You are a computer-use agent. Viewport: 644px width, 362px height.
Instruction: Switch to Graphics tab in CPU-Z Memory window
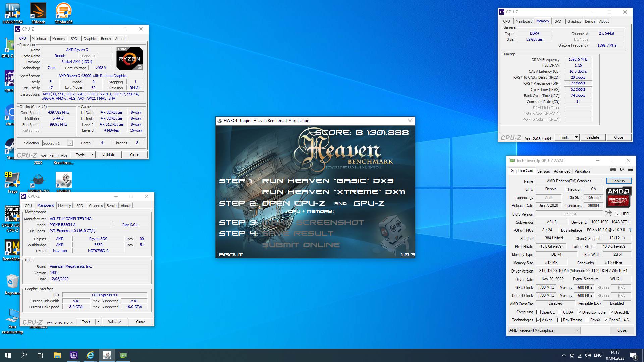[574, 21]
